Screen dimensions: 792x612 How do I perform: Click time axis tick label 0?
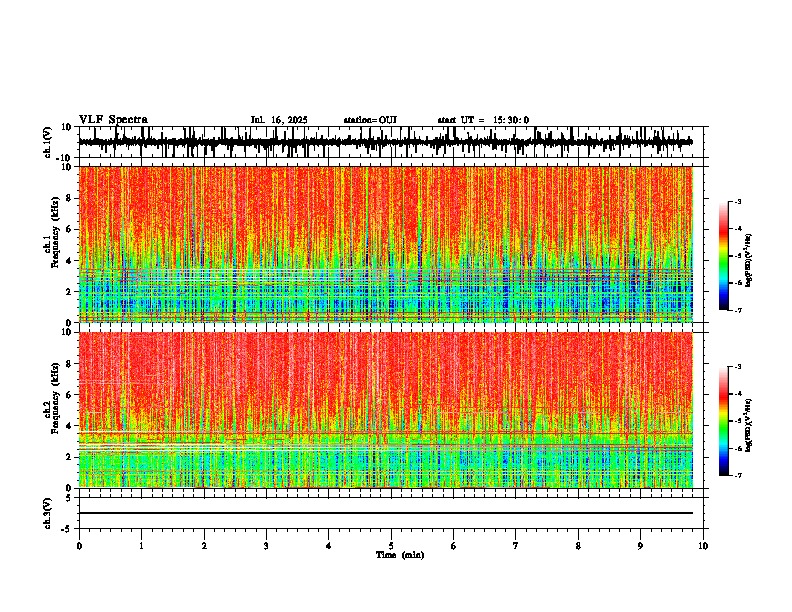(79, 546)
